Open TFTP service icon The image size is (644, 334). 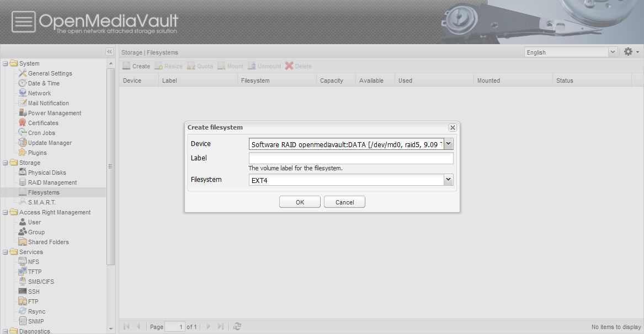pyautogui.click(x=23, y=272)
